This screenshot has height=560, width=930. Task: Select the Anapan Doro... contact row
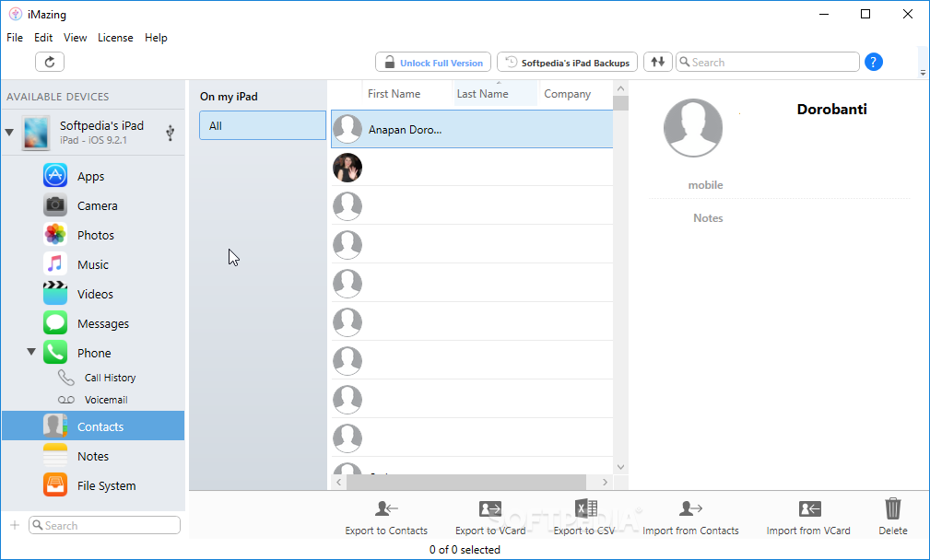tap(472, 129)
